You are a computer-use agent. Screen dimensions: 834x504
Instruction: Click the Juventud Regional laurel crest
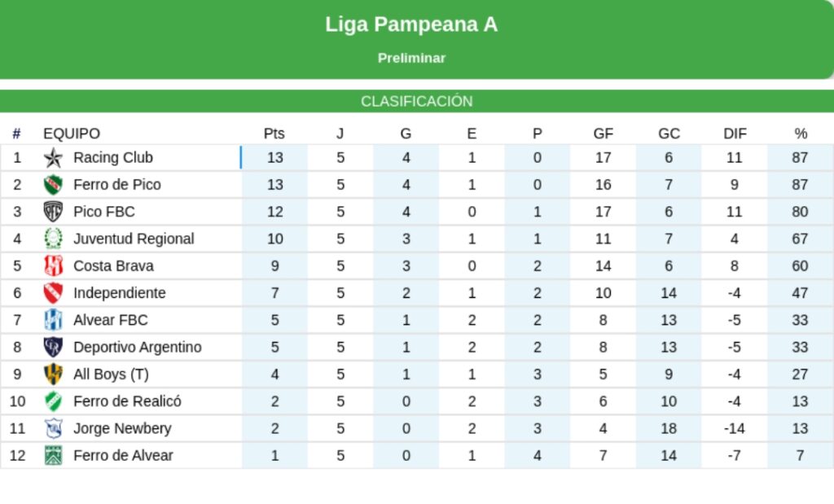pyautogui.click(x=53, y=239)
